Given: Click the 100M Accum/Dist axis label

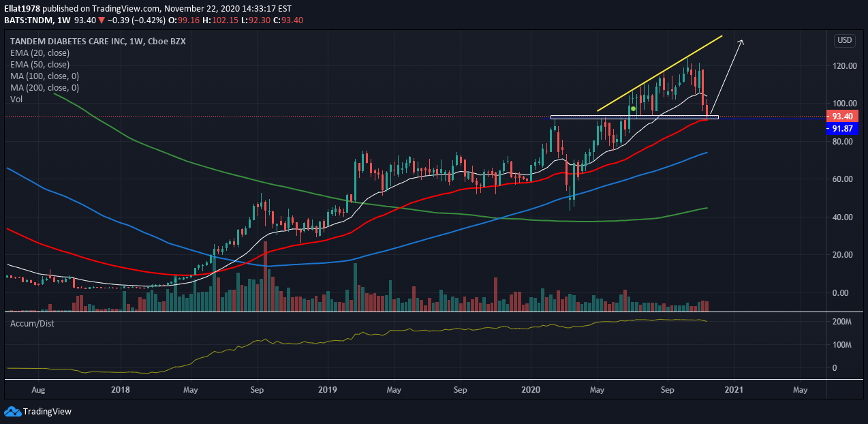Looking at the screenshot, I should (842, 345).
